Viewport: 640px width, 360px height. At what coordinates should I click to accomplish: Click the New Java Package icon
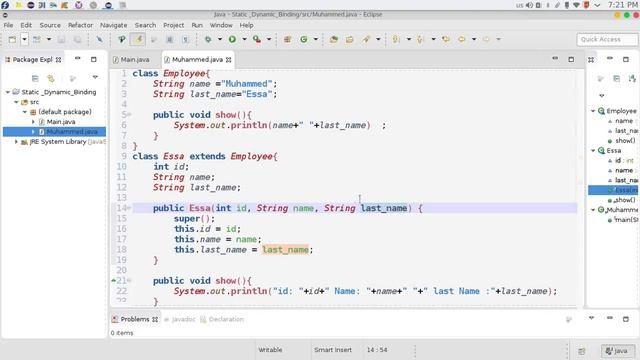287,39
